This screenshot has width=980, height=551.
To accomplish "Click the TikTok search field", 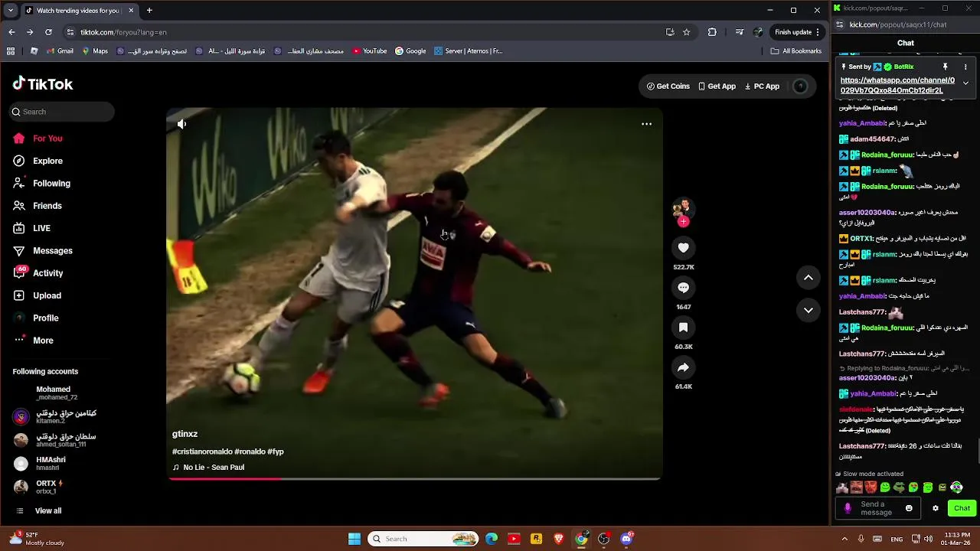I will pyautogui.click(x=62, y=112).
